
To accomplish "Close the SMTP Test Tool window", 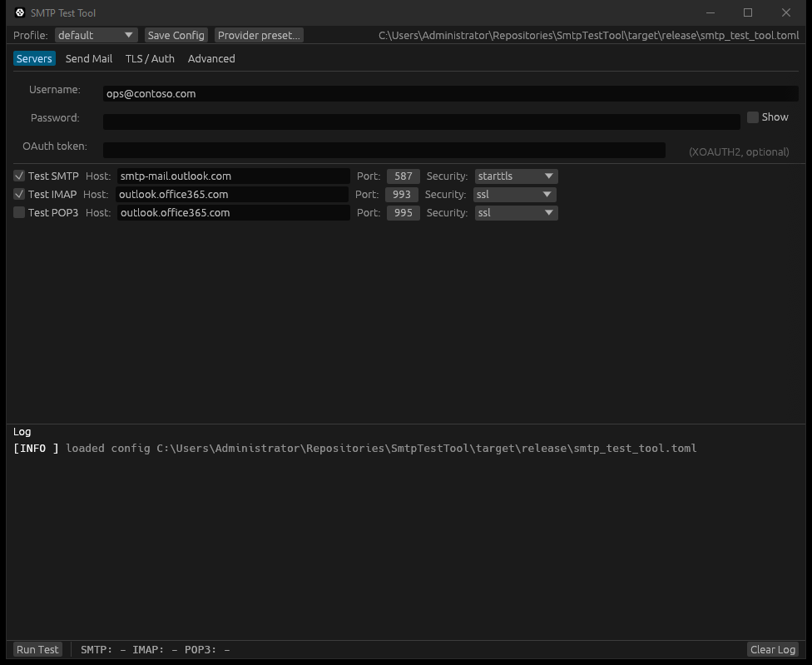I will (x=786, y=12).
